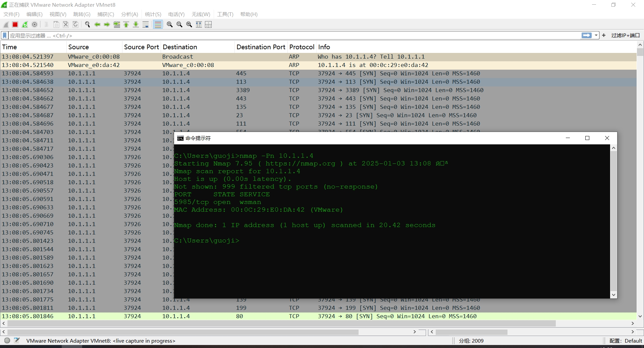Viewport: 644px width, 348px height.
Task: Open the 统计(S) menu
Action: pos(153,14)
